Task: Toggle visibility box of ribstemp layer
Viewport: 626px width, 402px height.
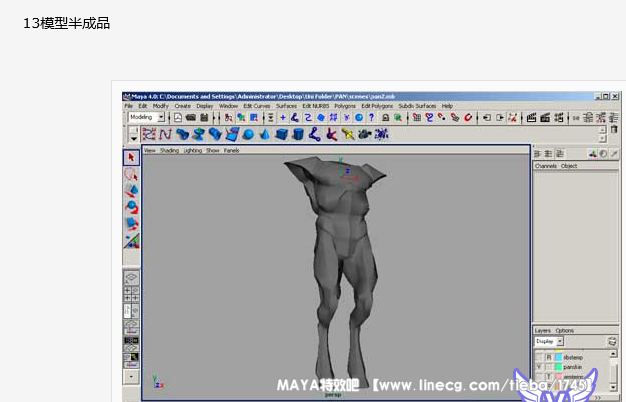Action: point(539,356)
